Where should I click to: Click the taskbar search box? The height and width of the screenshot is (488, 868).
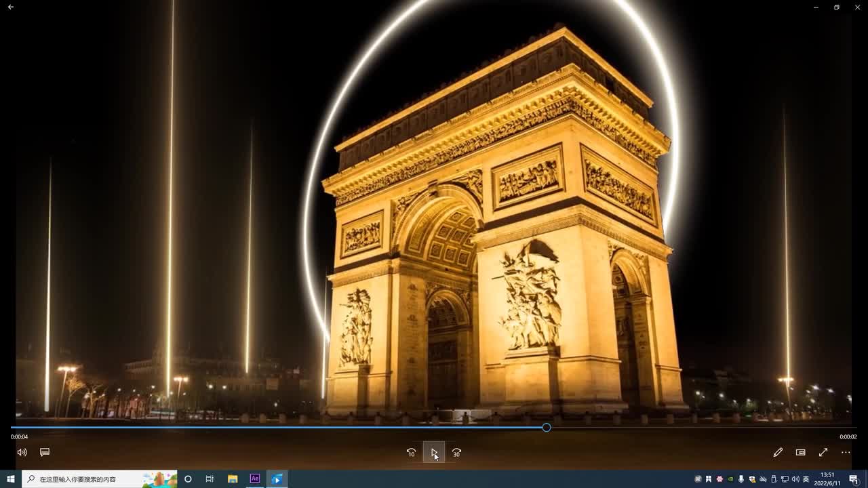pyautogui.click(x=100, y=479)
